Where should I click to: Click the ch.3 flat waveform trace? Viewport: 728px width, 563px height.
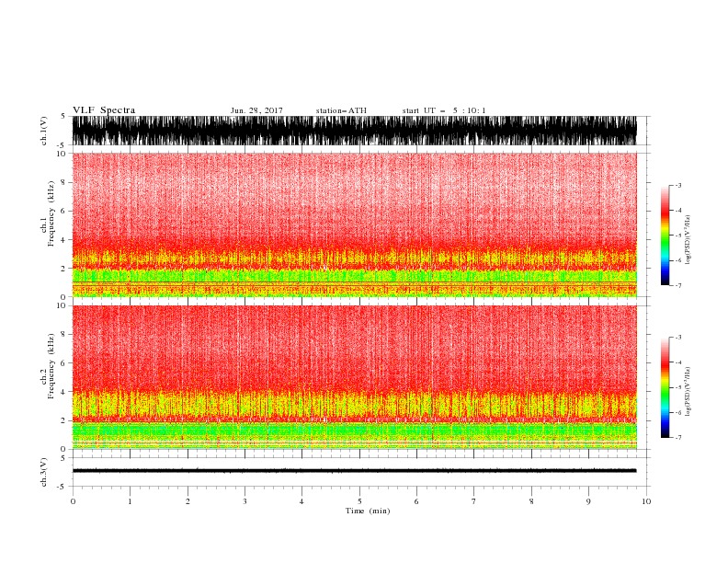point(354,471)
